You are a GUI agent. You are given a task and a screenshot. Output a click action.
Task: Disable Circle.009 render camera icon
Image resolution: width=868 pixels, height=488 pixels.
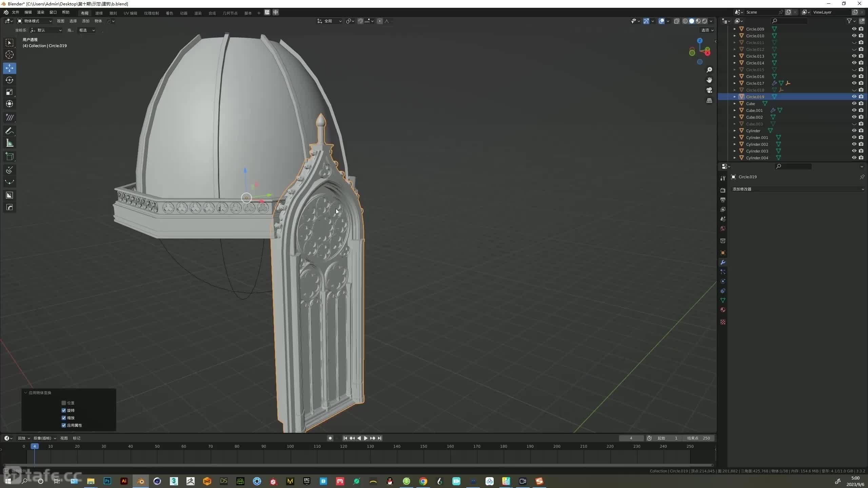(861, 29)
